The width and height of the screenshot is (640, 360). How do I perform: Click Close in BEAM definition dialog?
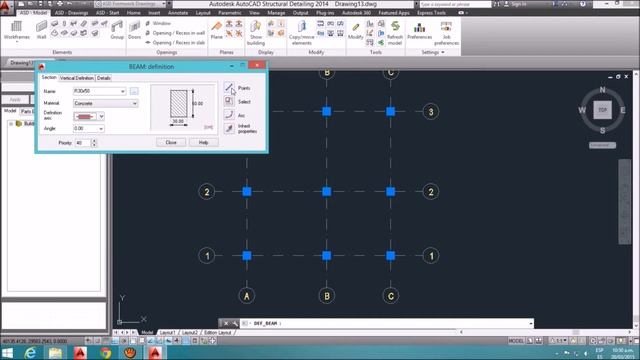(171, 142)
